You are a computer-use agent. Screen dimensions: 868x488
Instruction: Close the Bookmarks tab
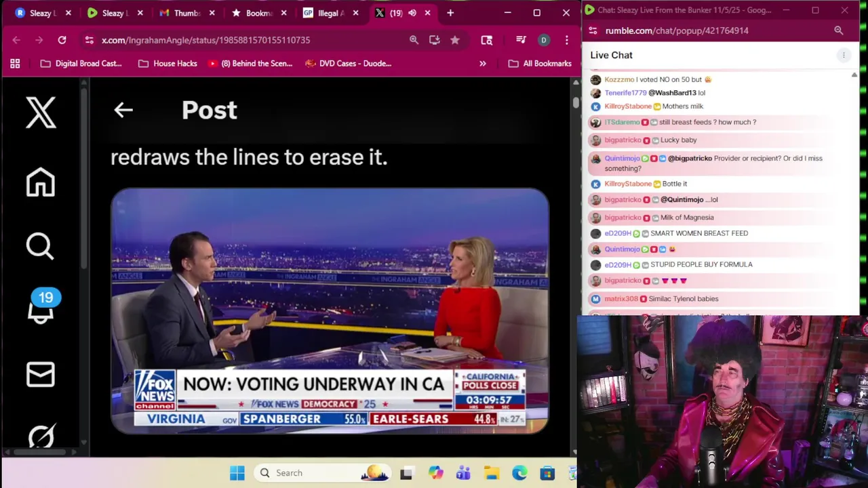(x=283, y=13)
